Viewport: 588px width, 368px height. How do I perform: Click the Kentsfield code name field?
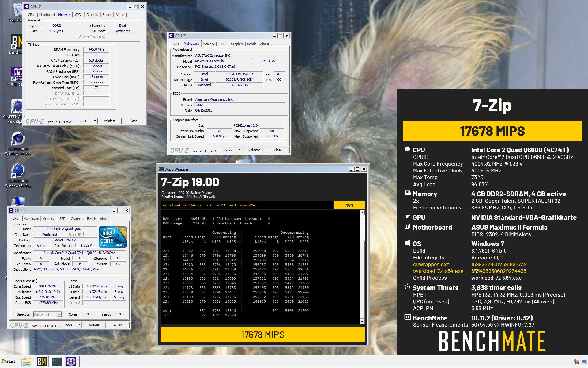pos(49,234)
